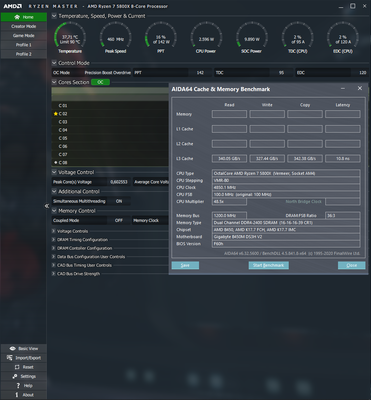Select core row C 03
This screenshot has height=400, width=371.
click(110, 122)
